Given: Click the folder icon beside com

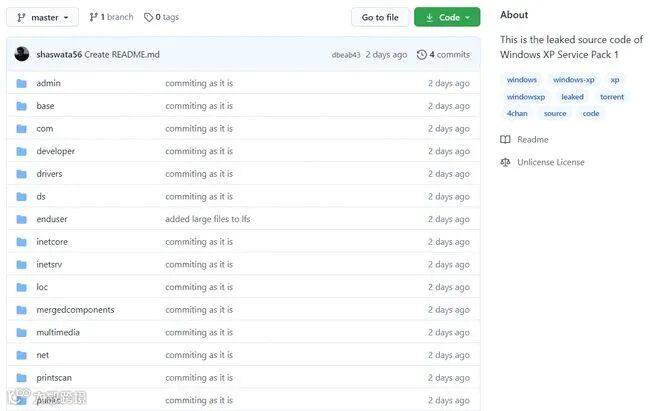Looking at the screenshot, I should pyautogui.click(x=22, y=129).
